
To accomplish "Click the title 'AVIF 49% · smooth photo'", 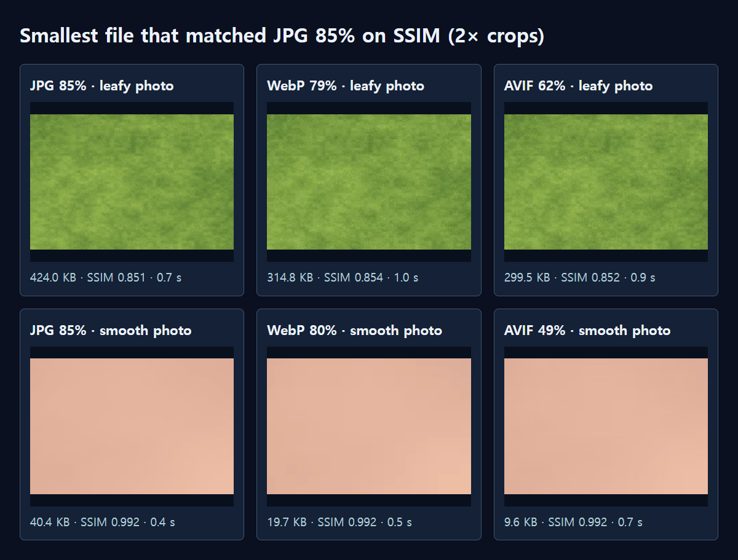I will [x=587, y=331].
